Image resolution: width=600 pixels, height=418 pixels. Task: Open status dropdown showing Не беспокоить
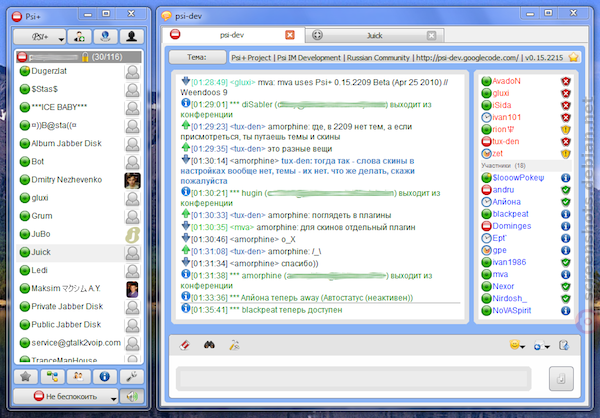65,397
